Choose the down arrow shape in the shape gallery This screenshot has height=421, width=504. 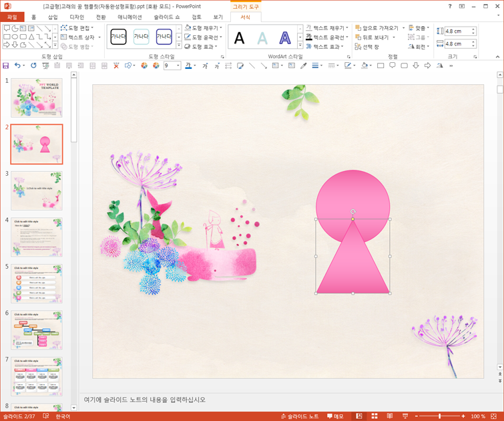(x=15, y=45)
